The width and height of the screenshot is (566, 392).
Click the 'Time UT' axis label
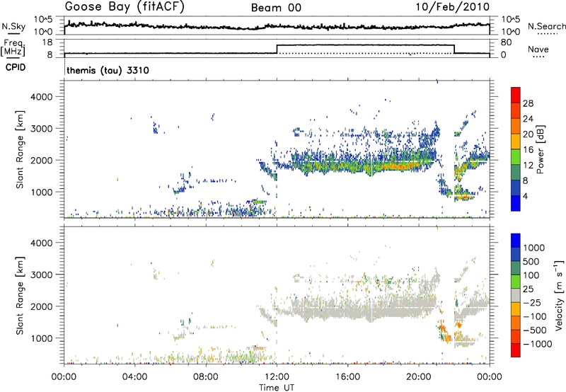pos(277,387)
